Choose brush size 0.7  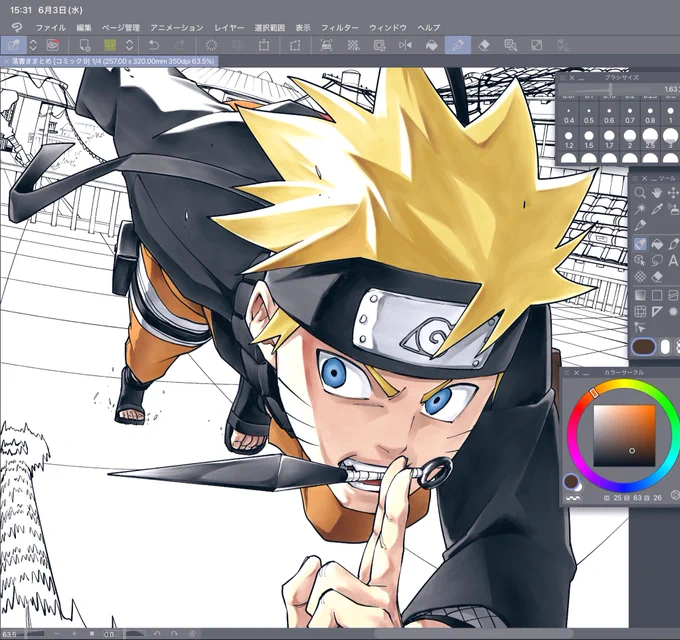click(x=630, y=116)
